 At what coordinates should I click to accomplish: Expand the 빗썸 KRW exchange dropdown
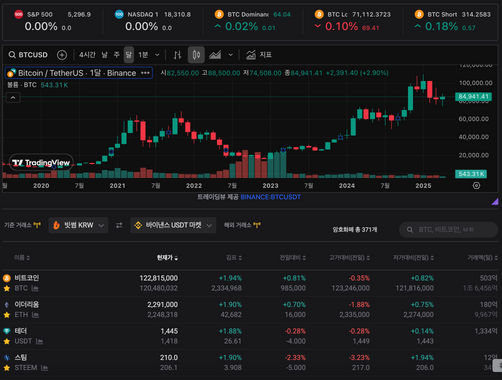[78, 225]
